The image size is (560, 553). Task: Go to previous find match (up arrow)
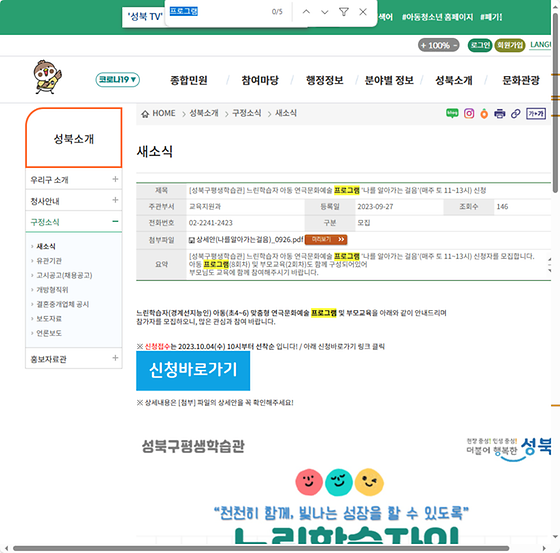pyautogui.click(x=306, y=12)
